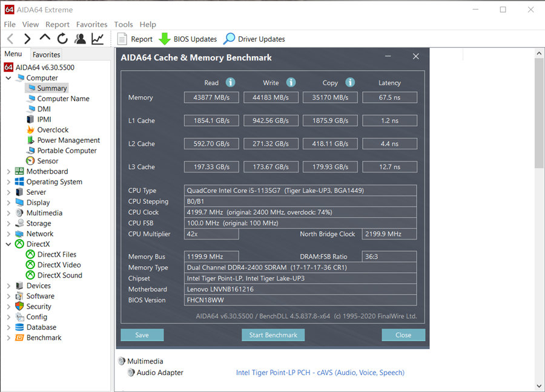
Task: Switch to the Menu tab
Action: [13, 54]
